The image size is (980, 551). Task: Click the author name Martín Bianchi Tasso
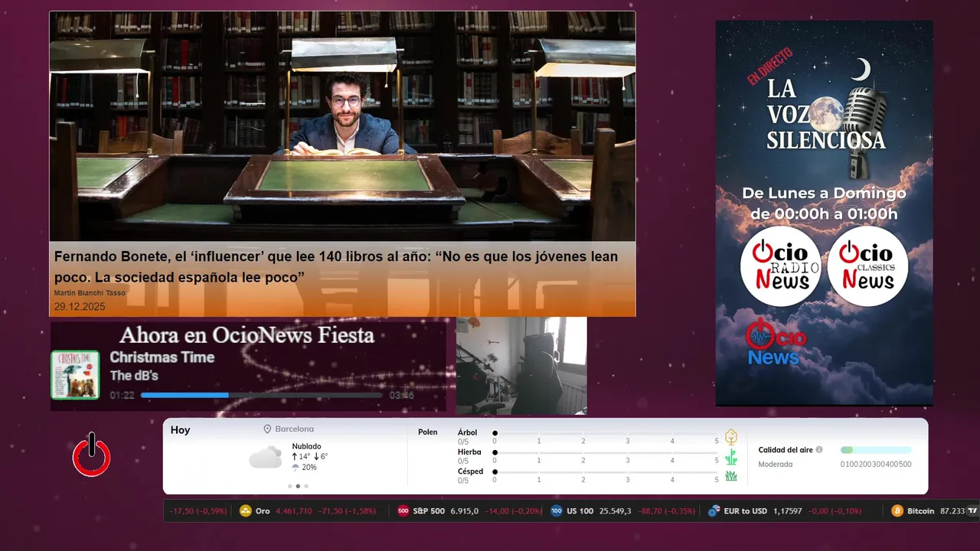click(90, 293)
